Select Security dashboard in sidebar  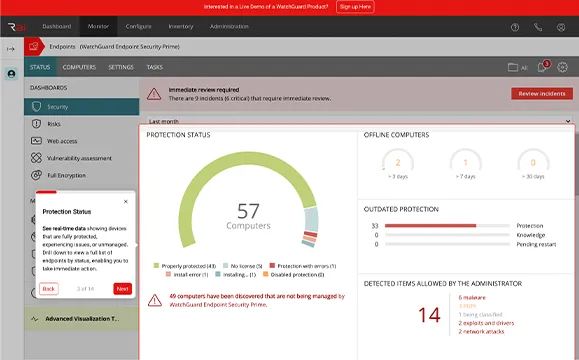tap(82, 107)
